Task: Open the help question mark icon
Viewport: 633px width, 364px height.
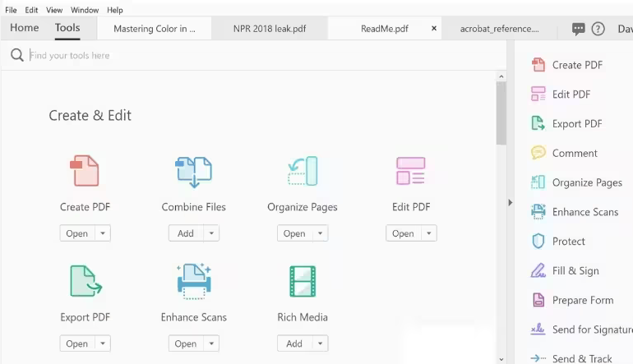Action: tap(598, 29)
